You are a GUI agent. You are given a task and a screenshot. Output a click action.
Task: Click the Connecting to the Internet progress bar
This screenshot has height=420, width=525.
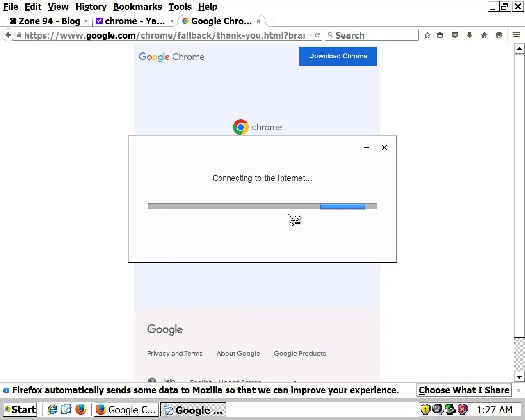pos(262,207)
